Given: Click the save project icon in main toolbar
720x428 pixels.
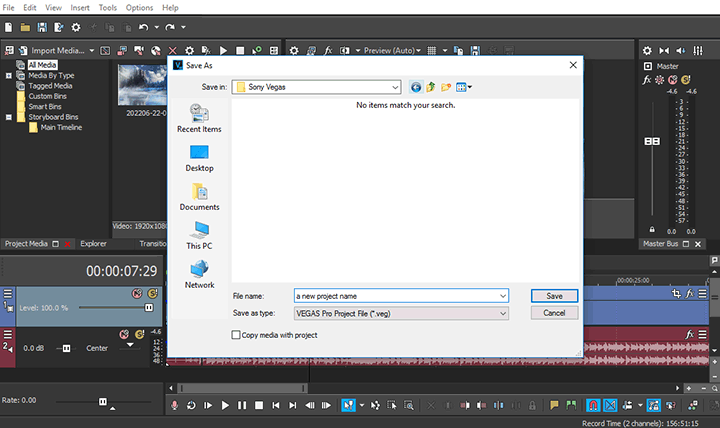Looking at the screenshot, I should click(x=42, y=27).
